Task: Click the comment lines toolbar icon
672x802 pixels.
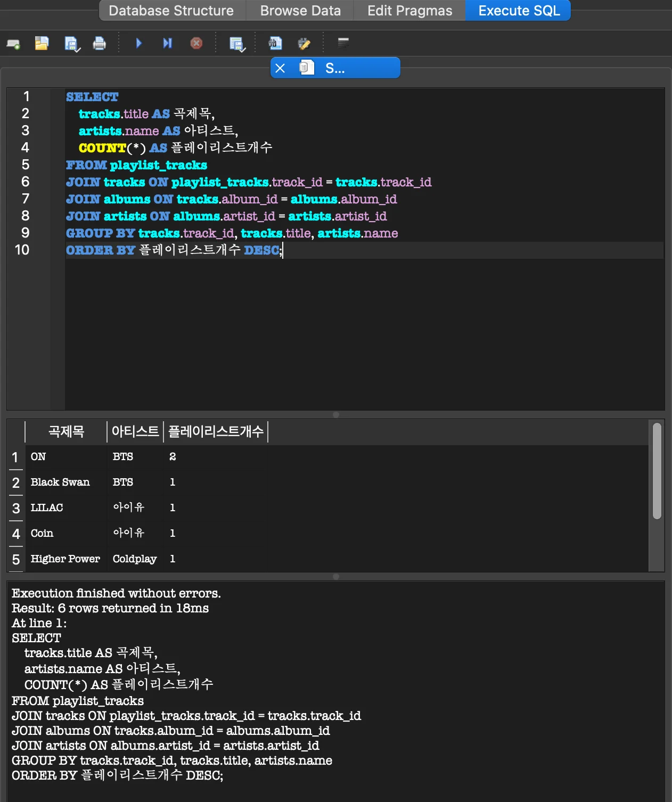Action: [343, 43]
